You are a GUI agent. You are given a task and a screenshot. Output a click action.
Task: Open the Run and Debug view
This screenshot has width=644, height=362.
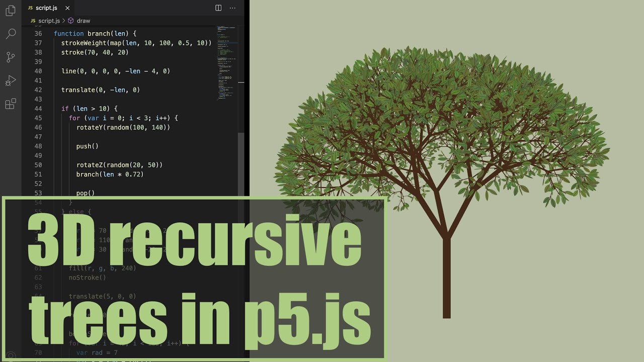10,80
